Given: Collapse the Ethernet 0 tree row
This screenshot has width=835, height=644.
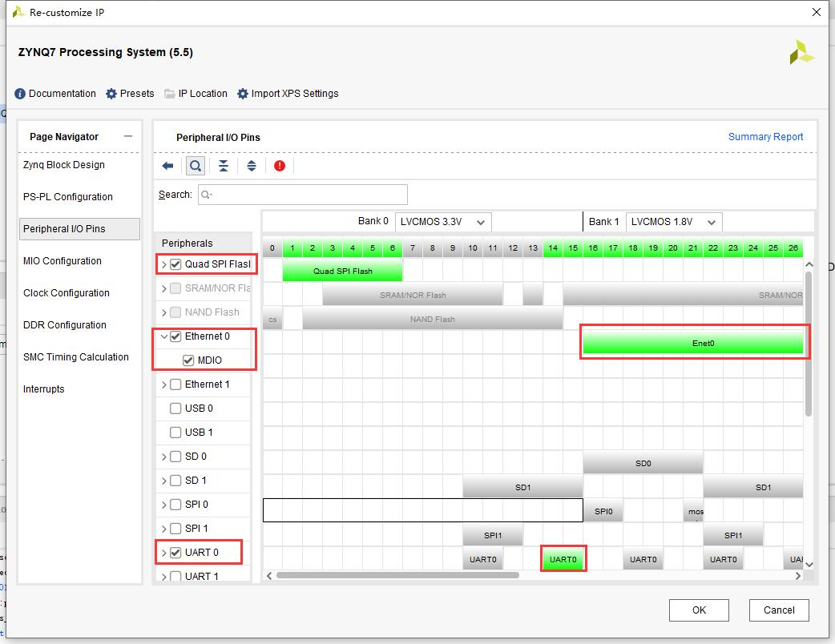Looking at the screenshot, I should [x=164, y=336].
